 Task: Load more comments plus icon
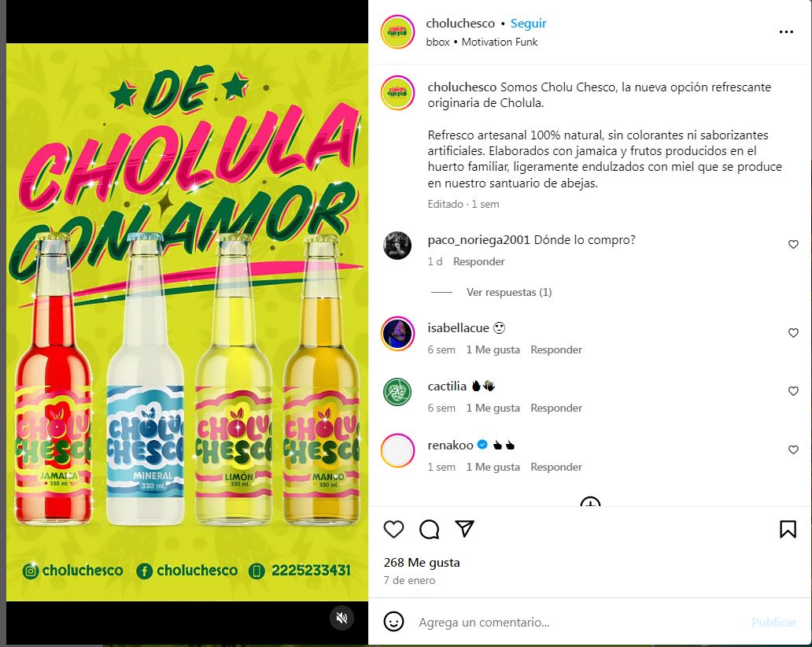[x=590, y=501]
